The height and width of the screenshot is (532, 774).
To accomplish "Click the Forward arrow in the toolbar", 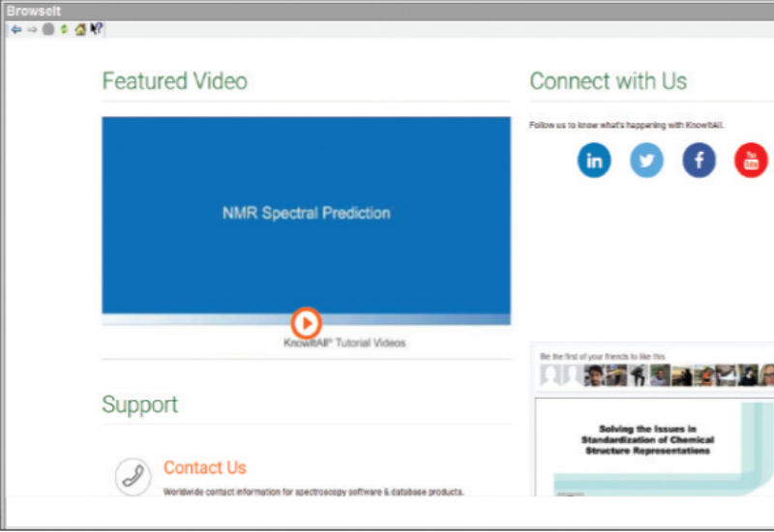I will 32,30.
